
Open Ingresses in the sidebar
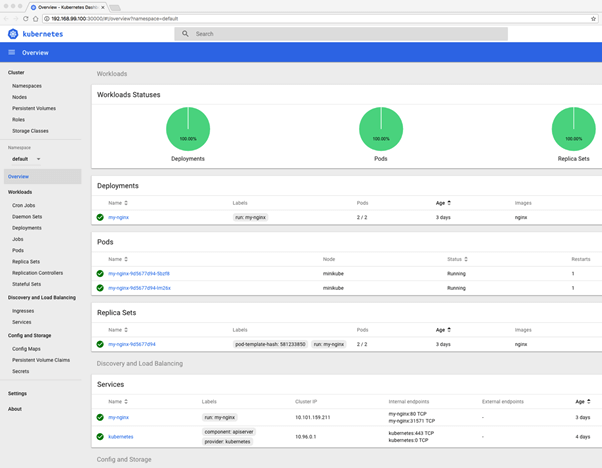[x=23, y=311]
